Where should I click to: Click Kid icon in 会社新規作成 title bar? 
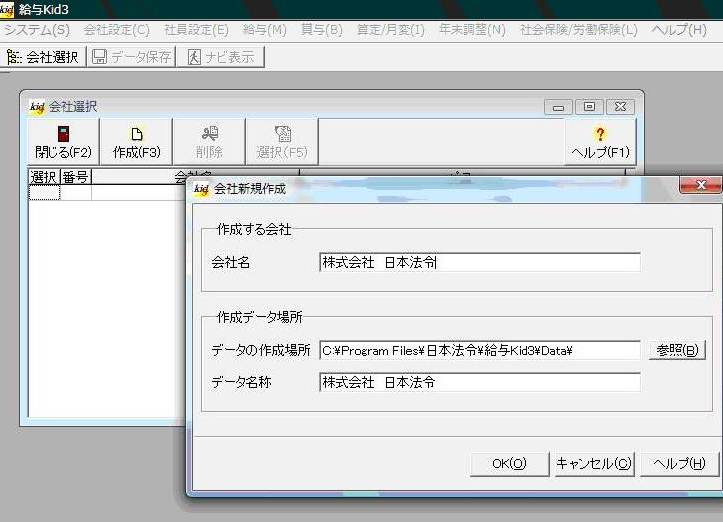(201, 189)
